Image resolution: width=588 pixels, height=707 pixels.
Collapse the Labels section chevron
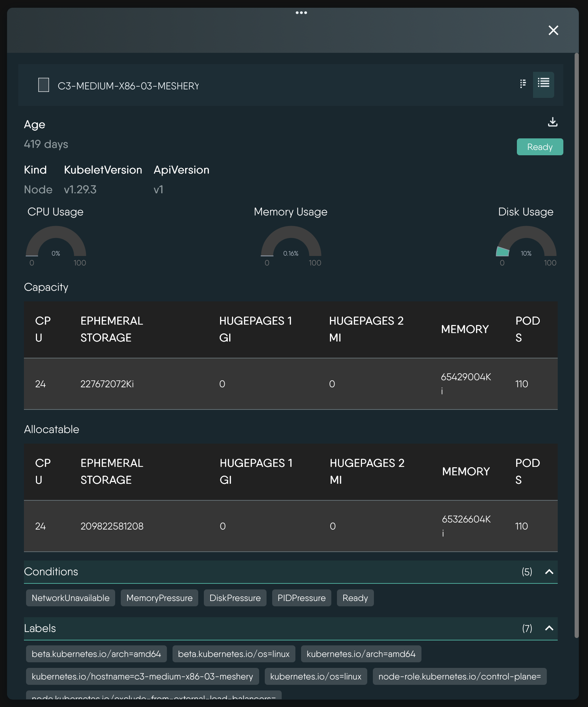pos(549,628)
